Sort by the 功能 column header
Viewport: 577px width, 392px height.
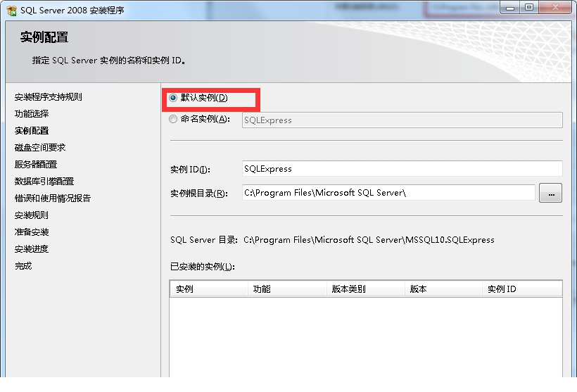click(287, 289)
